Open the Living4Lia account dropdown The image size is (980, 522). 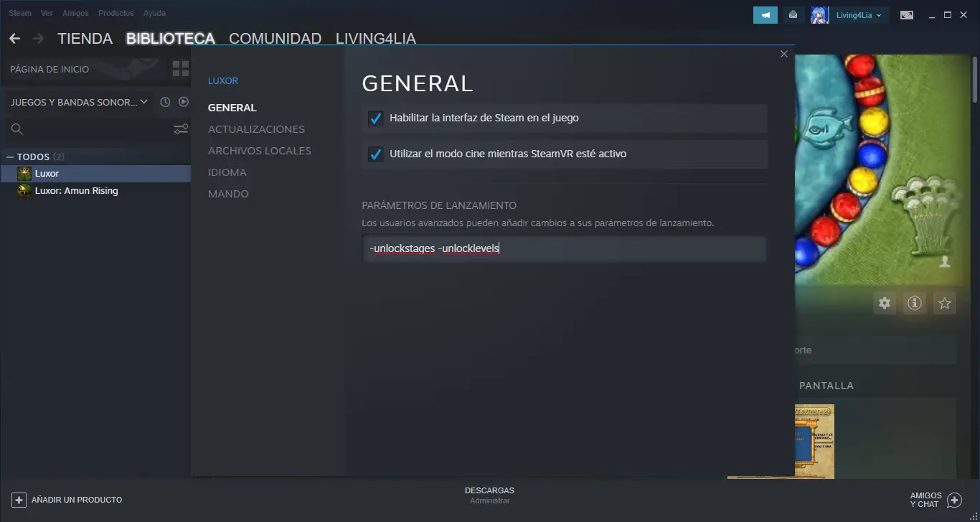coord(859,15)
